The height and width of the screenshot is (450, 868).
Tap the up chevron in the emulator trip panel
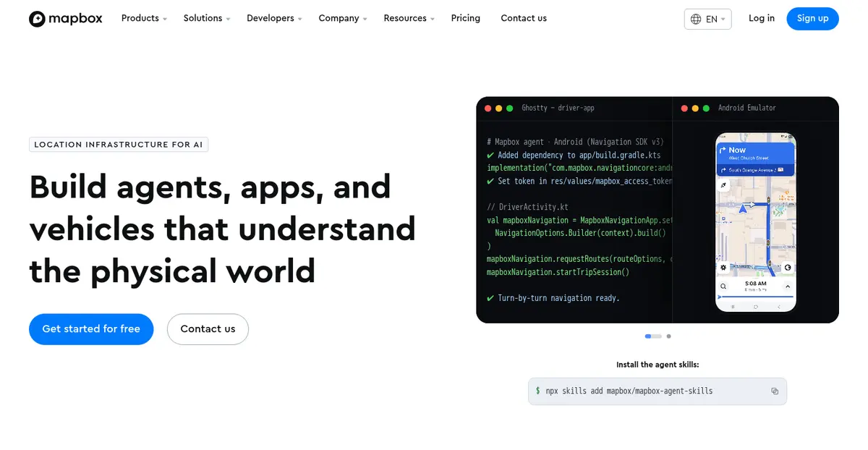coord(788,286)
